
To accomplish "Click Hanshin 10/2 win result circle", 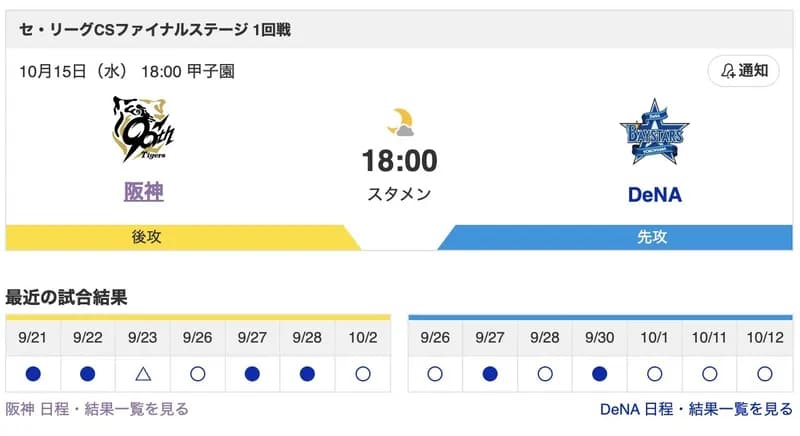I will point(362,374).
